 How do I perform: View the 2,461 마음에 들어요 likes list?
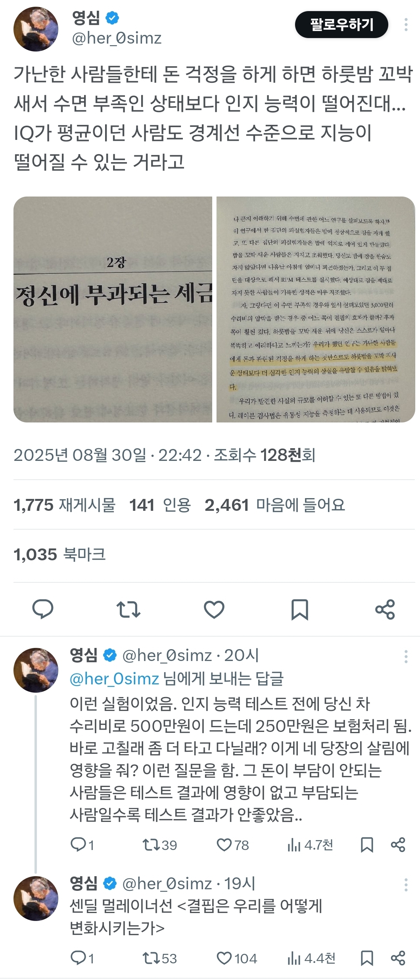(274, 505)
